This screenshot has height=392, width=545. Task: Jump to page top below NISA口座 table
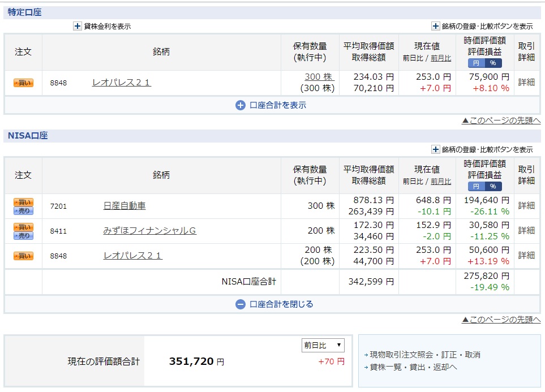coord(501,320)
